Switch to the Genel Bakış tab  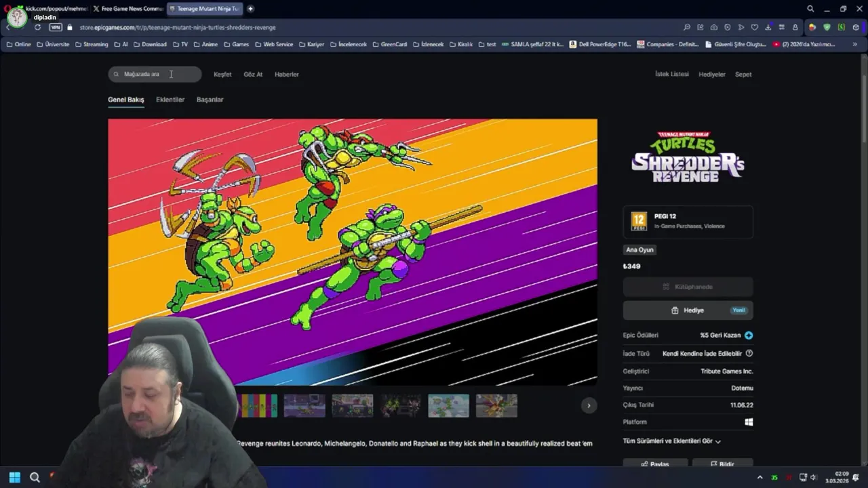126,100
